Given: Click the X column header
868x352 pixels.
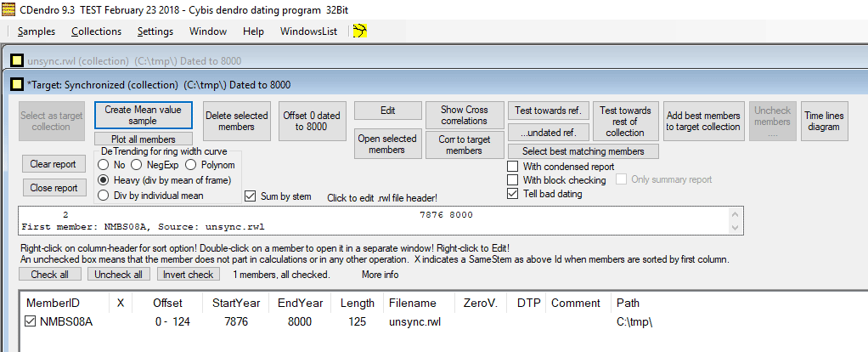Looking at the screenshot, I should pos(121,304).
